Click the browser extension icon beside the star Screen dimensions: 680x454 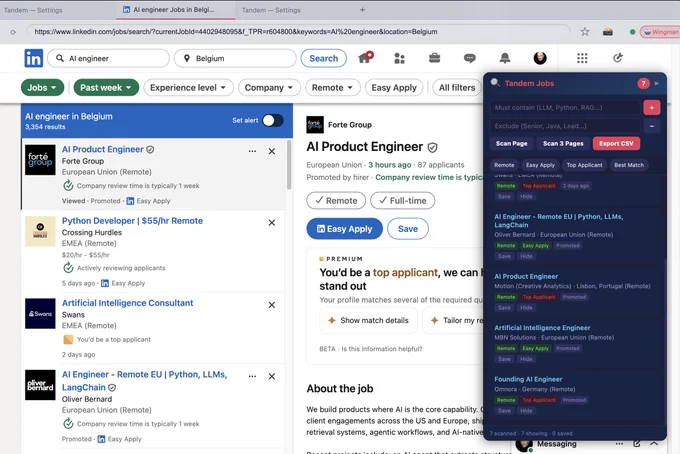pos(608,32)
